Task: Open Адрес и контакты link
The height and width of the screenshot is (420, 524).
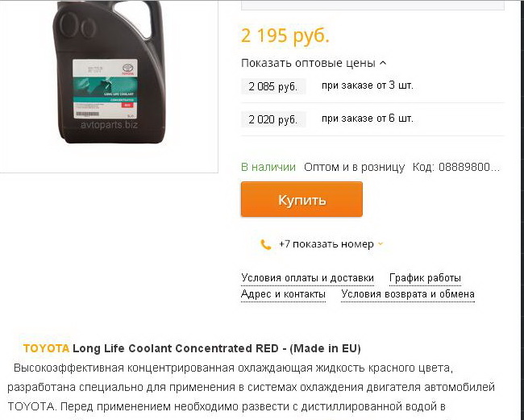Action: click(x=283, y=294)
